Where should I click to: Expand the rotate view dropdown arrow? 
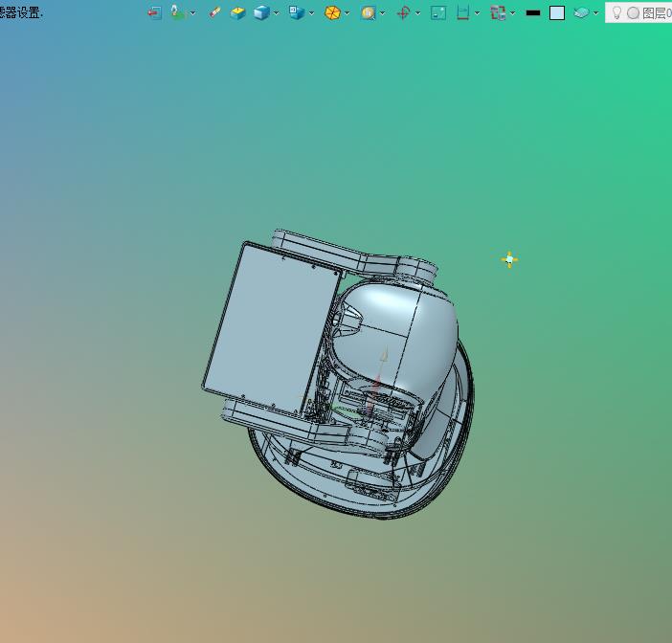click(418, 13)
